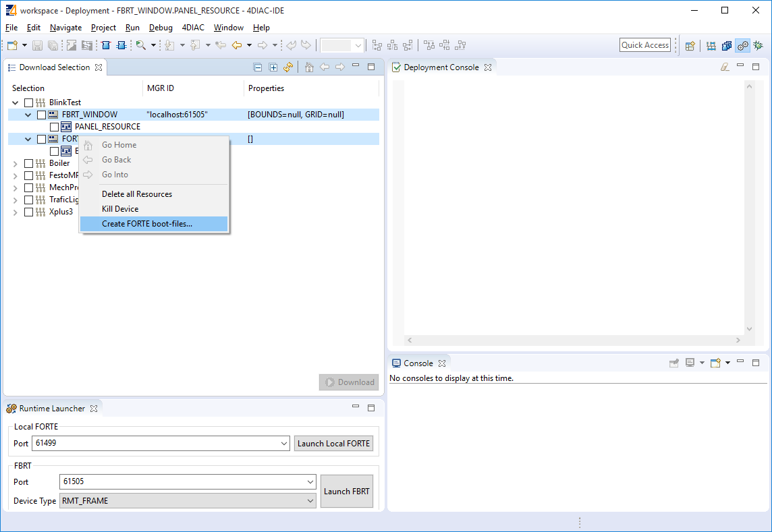Click the Launch FBRT button
Screen dimensions: 772x532
[346, 491]
